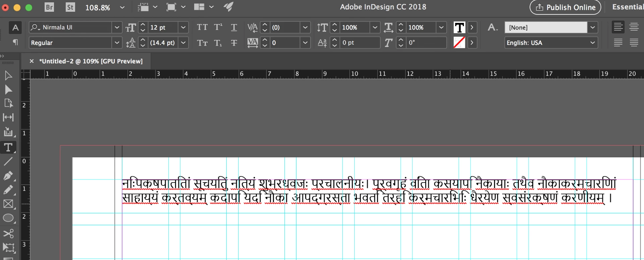The image size is (644, 260).
Task: Click the word सूचयति in first line
Action: 210,184
